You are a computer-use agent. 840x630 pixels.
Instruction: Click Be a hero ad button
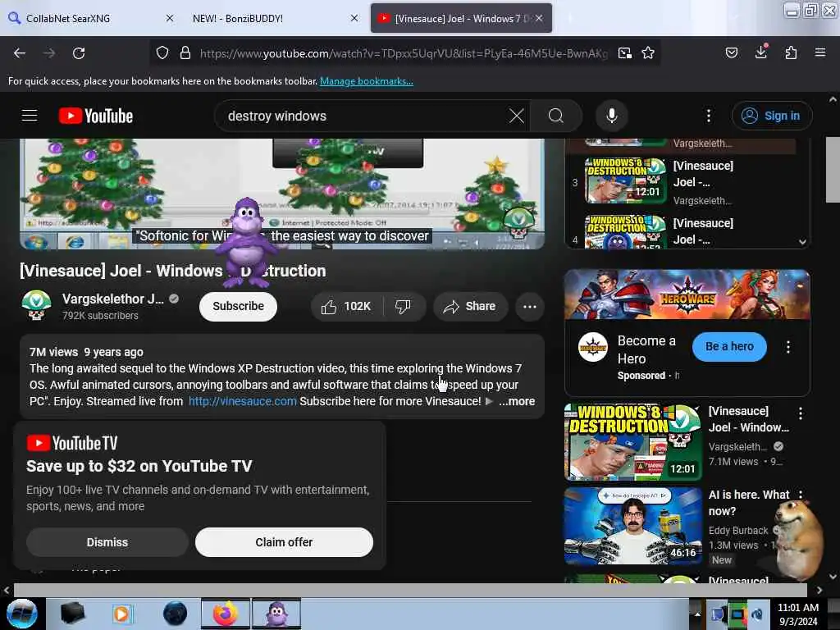pyautogui.click(x=729, y=347)
